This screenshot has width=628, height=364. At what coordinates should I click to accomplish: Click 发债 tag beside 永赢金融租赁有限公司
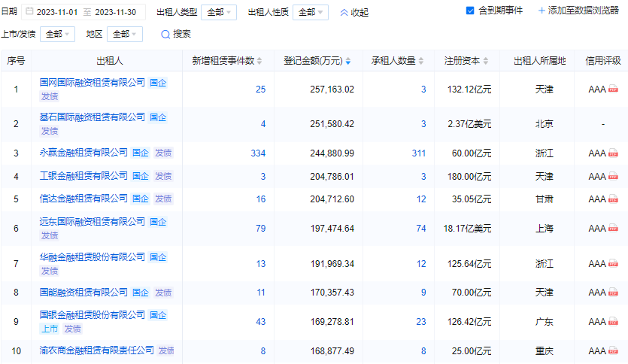click(163, 153)
